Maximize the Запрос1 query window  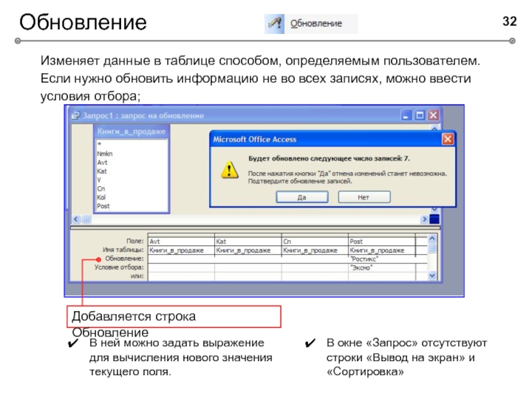coord(420,115)
